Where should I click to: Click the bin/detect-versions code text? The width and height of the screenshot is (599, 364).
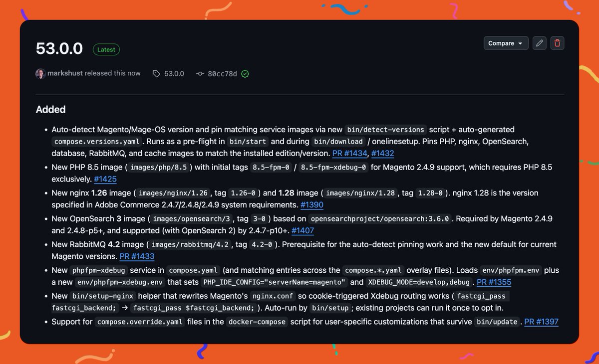[385, 130]
